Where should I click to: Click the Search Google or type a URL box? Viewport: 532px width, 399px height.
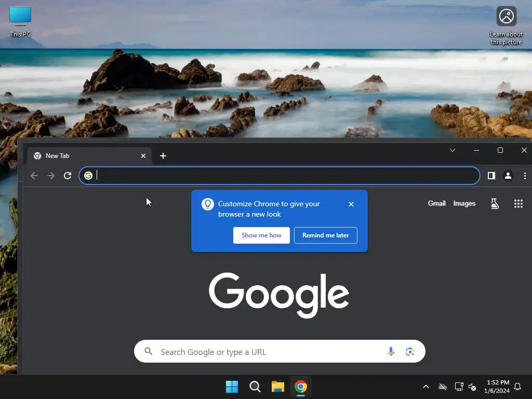pos(280,352)
